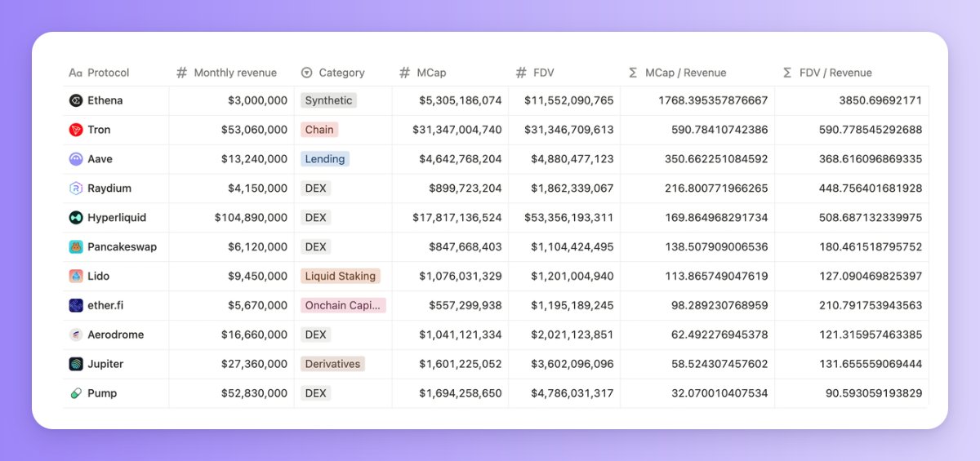Select the 350.662251084592 ratio cell

pos(697,159)
